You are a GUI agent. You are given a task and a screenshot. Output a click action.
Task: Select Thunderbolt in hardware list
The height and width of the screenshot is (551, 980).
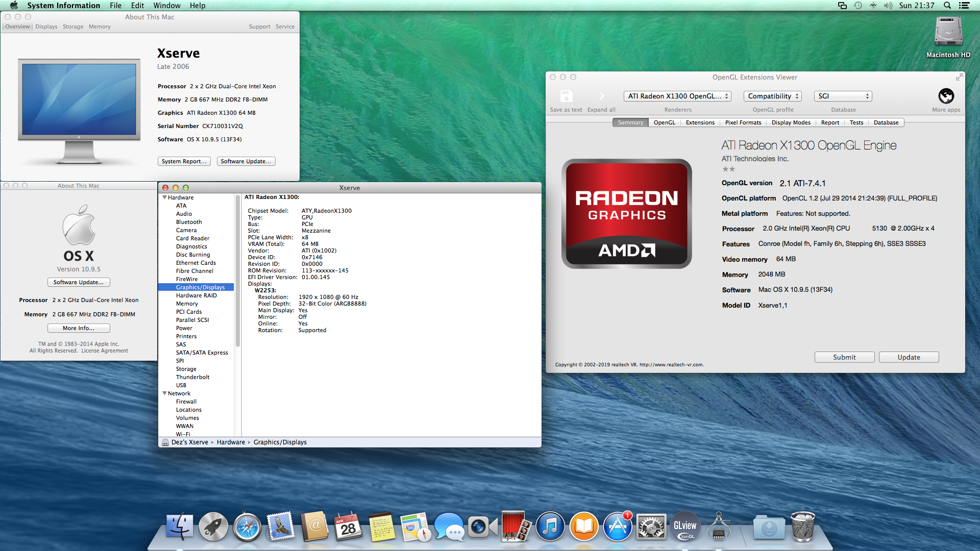pyautogui.click(x=192, y=377)
